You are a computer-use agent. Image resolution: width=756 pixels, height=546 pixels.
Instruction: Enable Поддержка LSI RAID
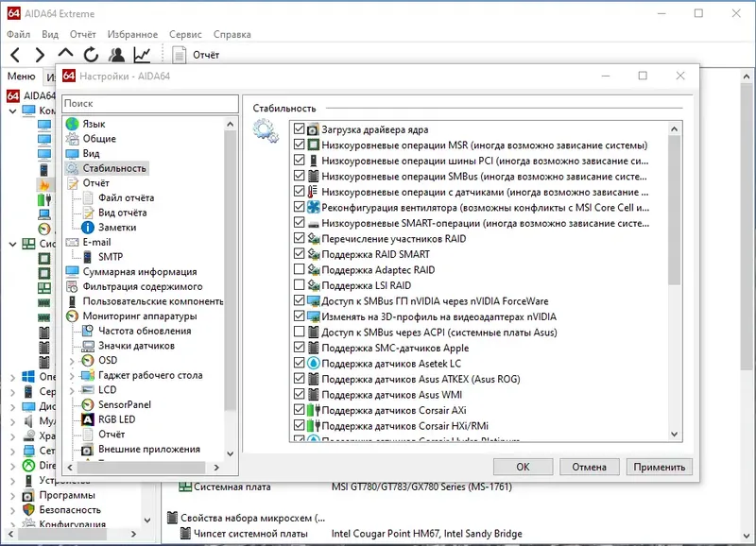coord(297,283)
